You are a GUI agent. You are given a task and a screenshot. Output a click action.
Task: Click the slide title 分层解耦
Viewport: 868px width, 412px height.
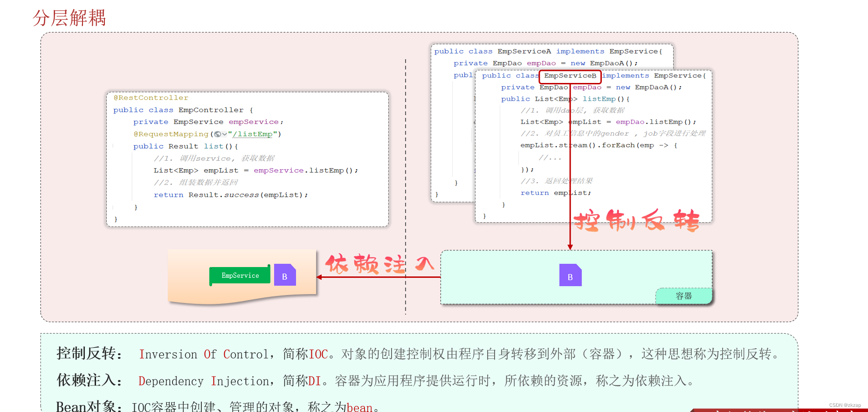pos(69,18)
